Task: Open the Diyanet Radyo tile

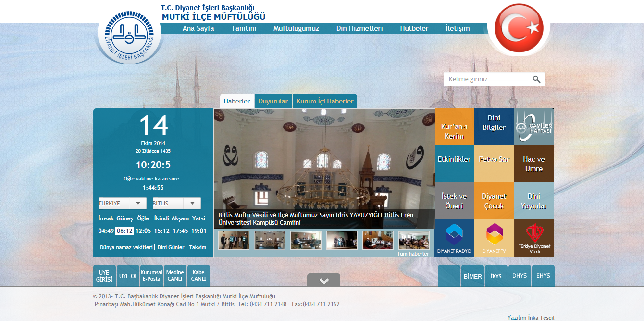Action: 454,238
